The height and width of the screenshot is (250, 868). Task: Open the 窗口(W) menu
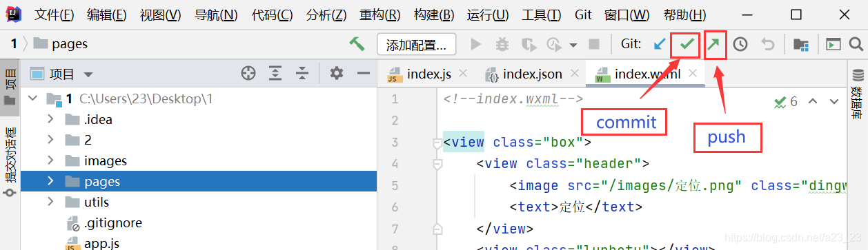627,14
